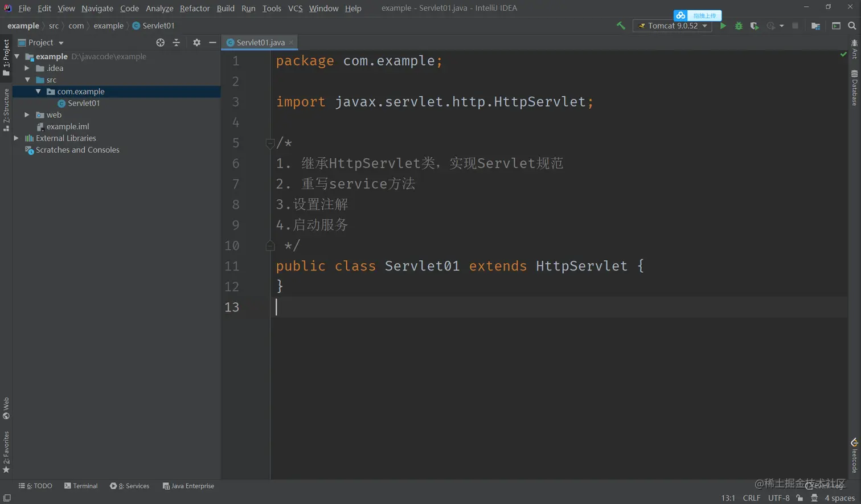The image size is (861, 504).
Task: Click line number 11 in the gutter
Action: tap(232, 266)
